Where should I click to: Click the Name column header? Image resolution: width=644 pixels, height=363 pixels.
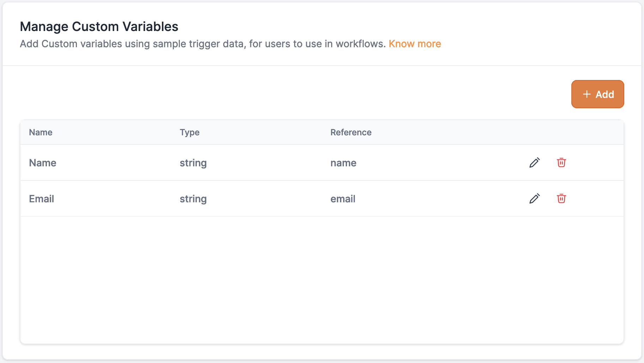tap(41, 133)
